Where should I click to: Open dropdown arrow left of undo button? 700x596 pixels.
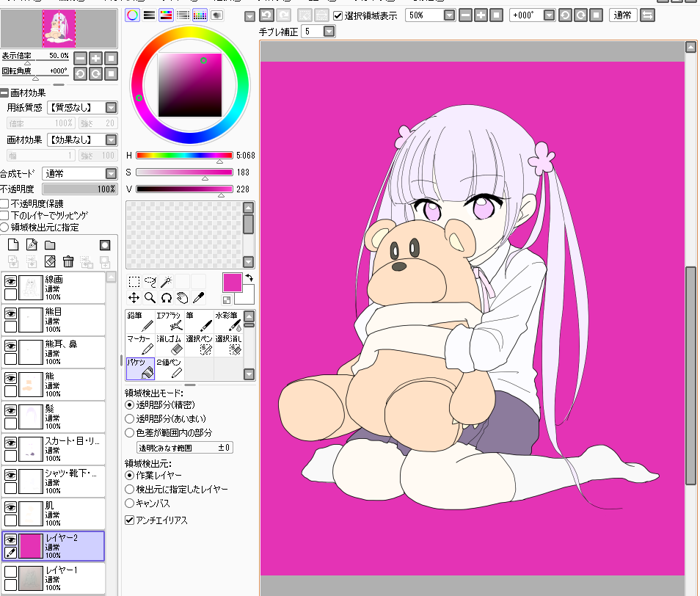[250, 17]
